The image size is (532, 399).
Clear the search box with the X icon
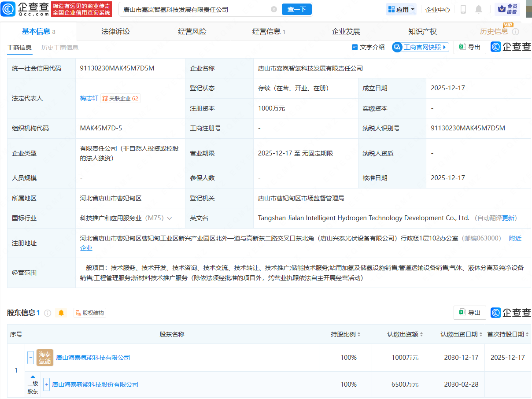(x=274, y=9)
